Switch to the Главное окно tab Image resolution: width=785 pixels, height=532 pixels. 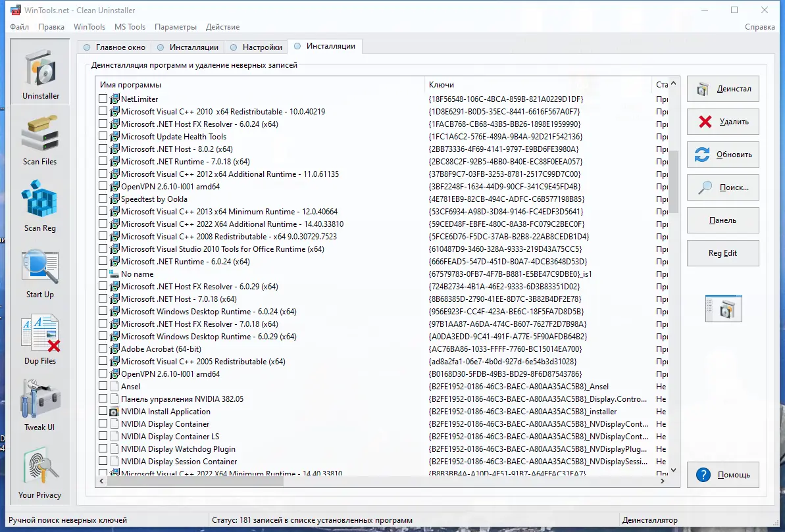pos(114,47)
